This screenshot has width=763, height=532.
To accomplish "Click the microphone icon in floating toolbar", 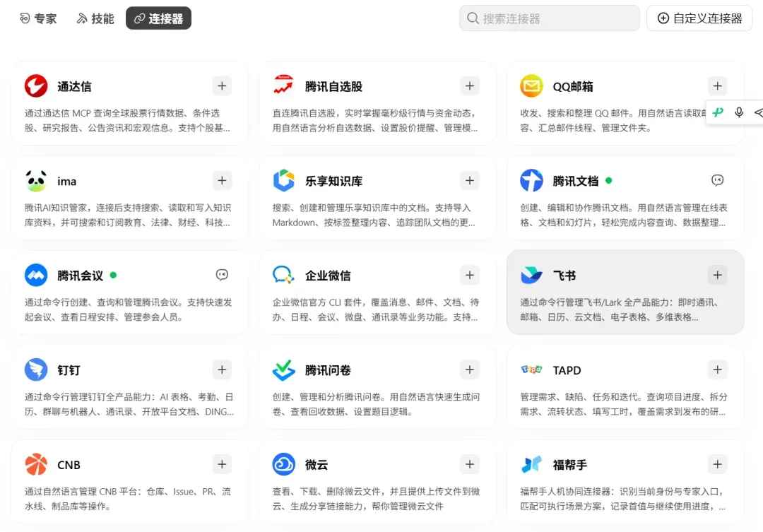I will point(739,112).
